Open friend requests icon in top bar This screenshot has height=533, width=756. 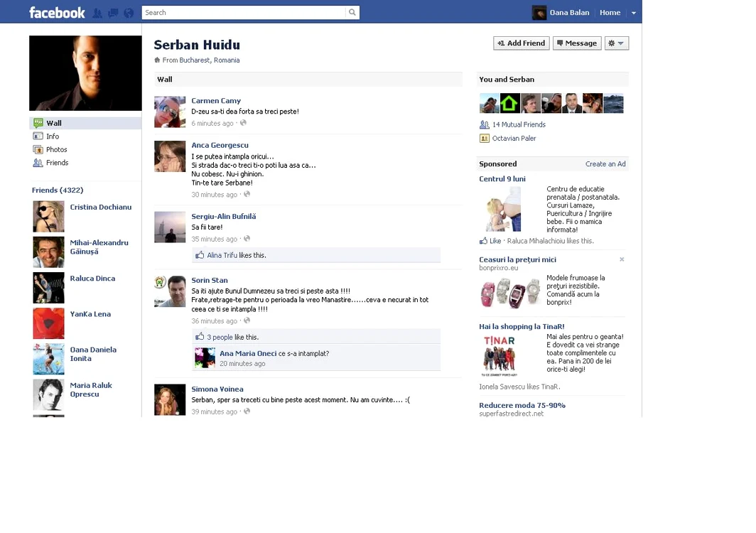point(97,13)
